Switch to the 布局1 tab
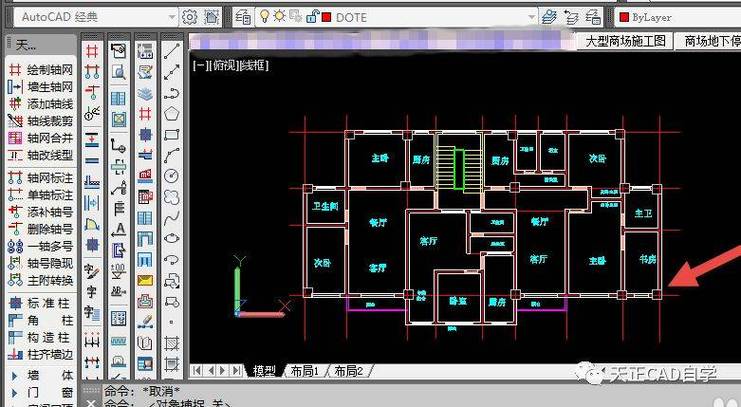This screenshot has height=407, width=741. [x=304, y=371]
